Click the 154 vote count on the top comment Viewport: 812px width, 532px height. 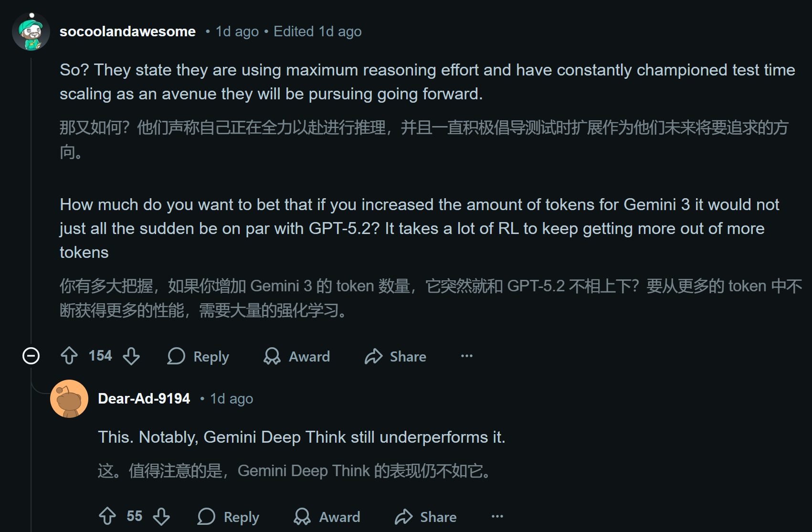coord(100,355)
